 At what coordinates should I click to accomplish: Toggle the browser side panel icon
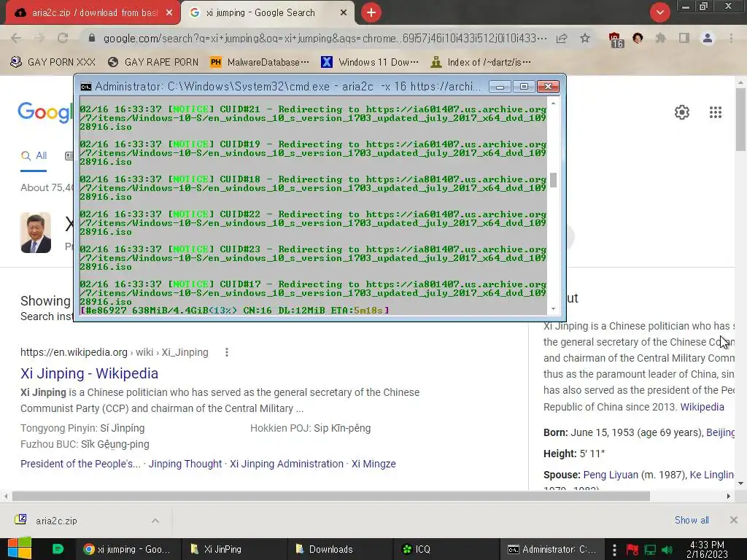(x=684, y=38)
